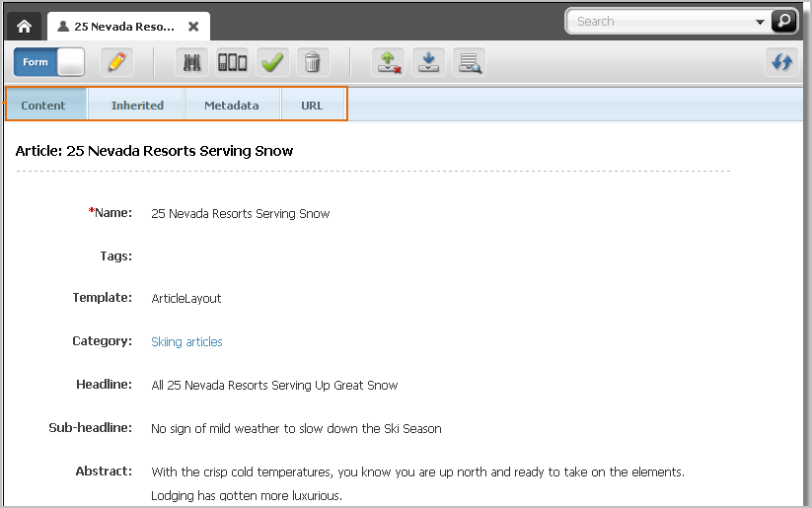
Task: Switch to the Content tab
Action: 45,106
